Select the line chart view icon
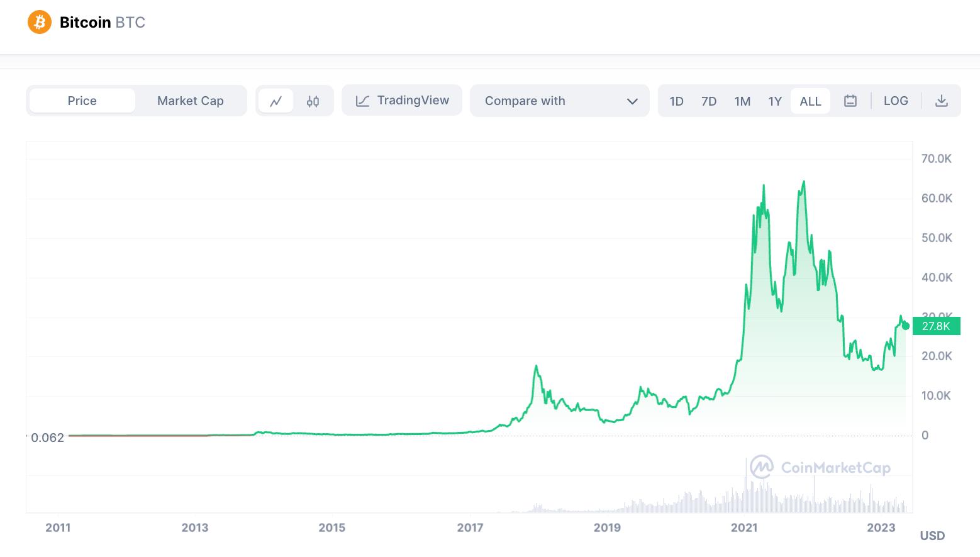 click(x=276, y=101)
